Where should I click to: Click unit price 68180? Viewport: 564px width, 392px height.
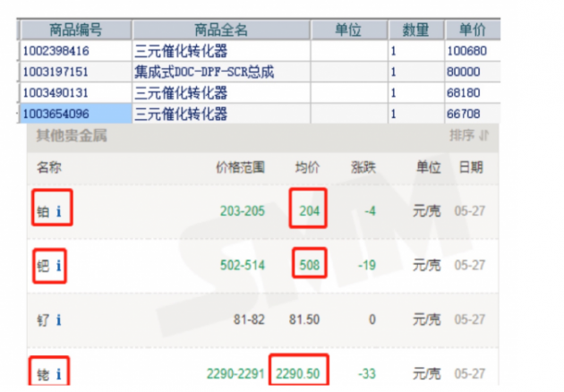coord(464,93)
